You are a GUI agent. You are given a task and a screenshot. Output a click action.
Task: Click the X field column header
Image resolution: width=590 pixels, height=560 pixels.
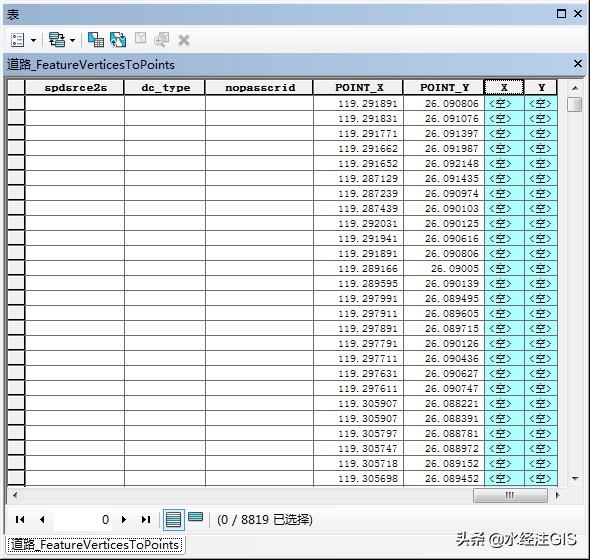click(x=504, y=87)
